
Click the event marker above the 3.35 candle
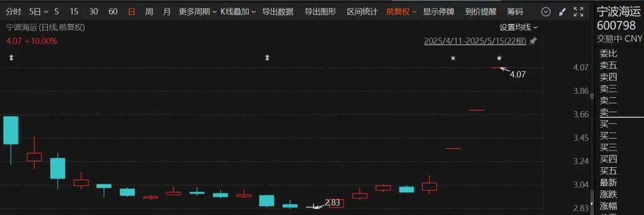pos(453,59)
